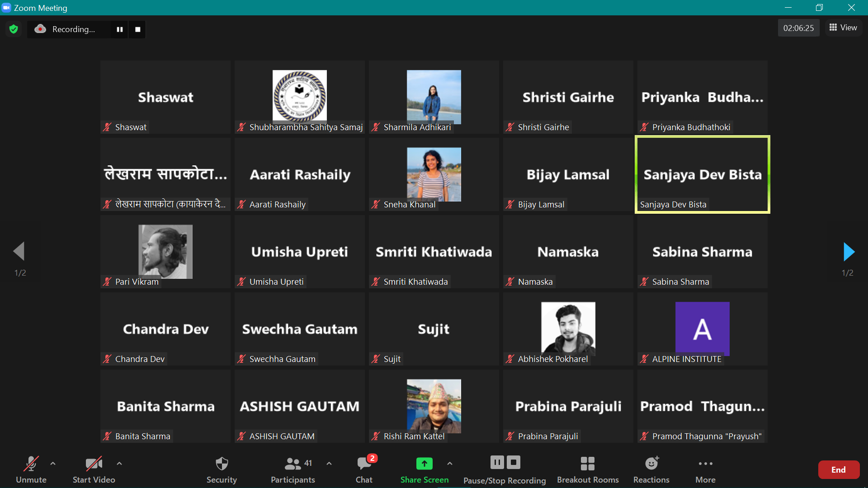Select Sneha Khanal's video thumbnail
Viewport: 868px width, 488px height.
click(433, 174)
